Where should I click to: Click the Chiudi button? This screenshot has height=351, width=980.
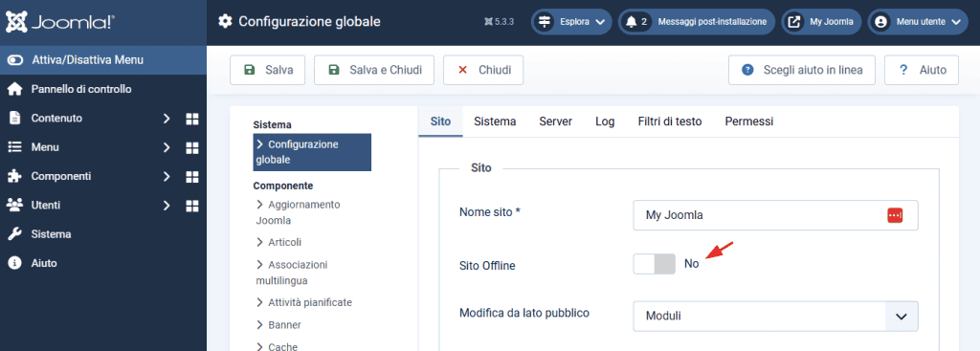click(x=483, y=70)
